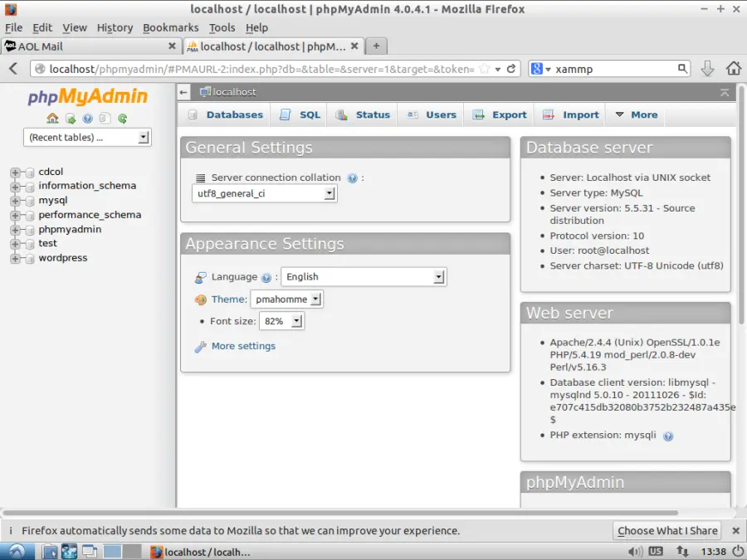
Task: Reload page using URL bar refresh icon
Action: [x=511, y=69]
